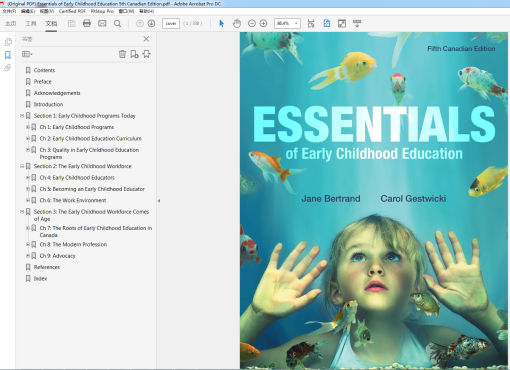The height and width of the screenshot is (370, 510).
Task: Expand Ch 5: Becoming an Early Childhood Educator
Action: [x=28, y=189]
